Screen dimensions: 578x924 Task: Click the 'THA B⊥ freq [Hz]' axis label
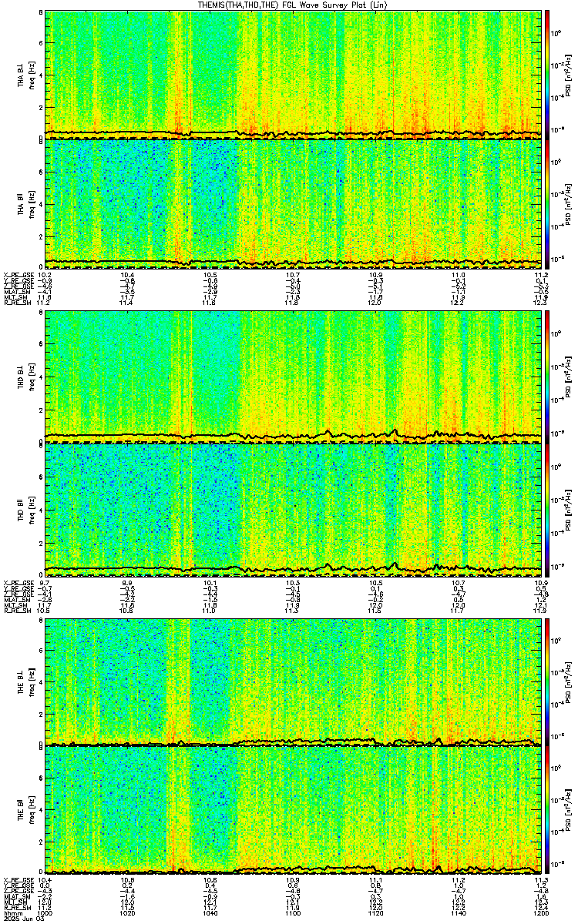(x=26, y=75)
